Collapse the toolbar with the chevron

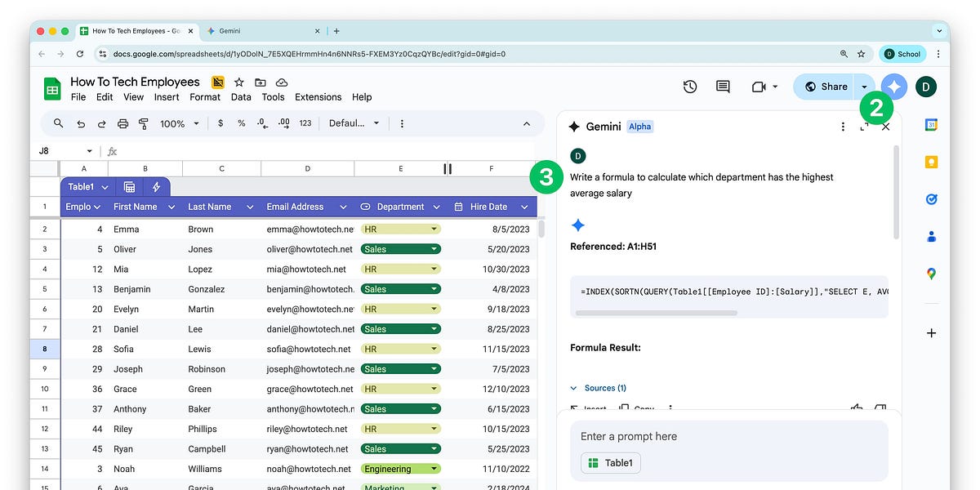[x=527, y=123]
